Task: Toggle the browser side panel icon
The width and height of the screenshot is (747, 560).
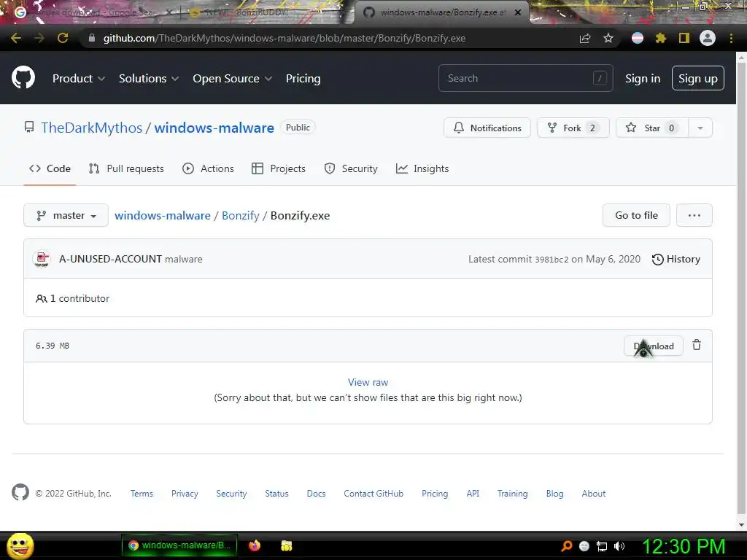Action: [x=684, y=38]
